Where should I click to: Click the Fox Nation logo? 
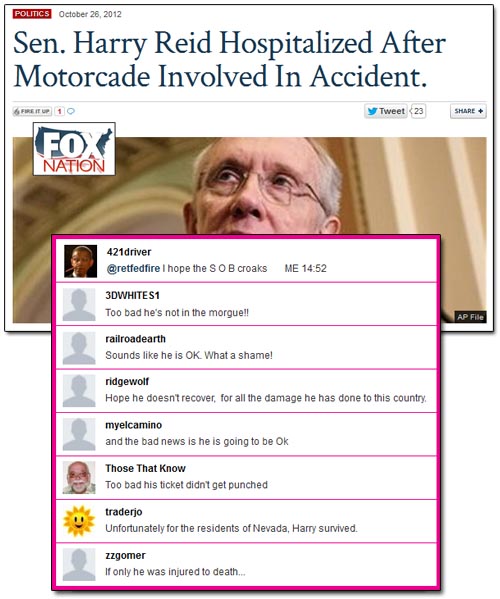74,149
